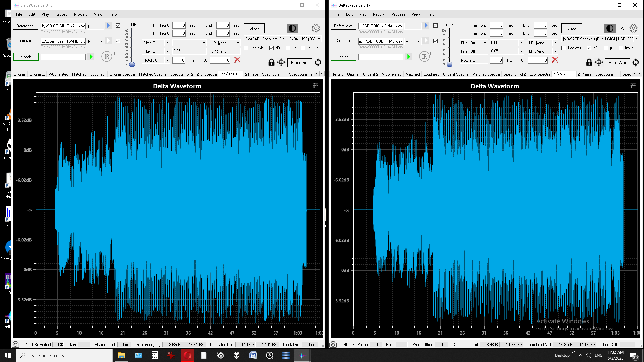
Task: Open the Record menu in right window
Action: [x=379, y=14]
